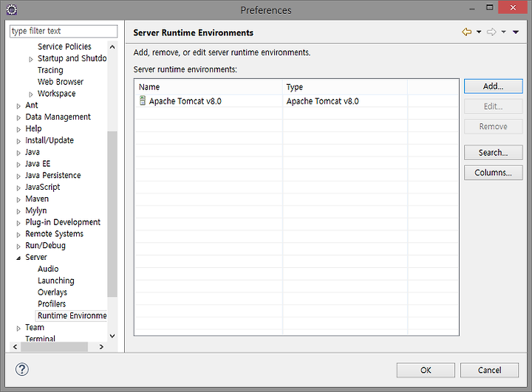The image size is (532, 392).
Task: Select Web Browser preference page
Action: [61, 82]
